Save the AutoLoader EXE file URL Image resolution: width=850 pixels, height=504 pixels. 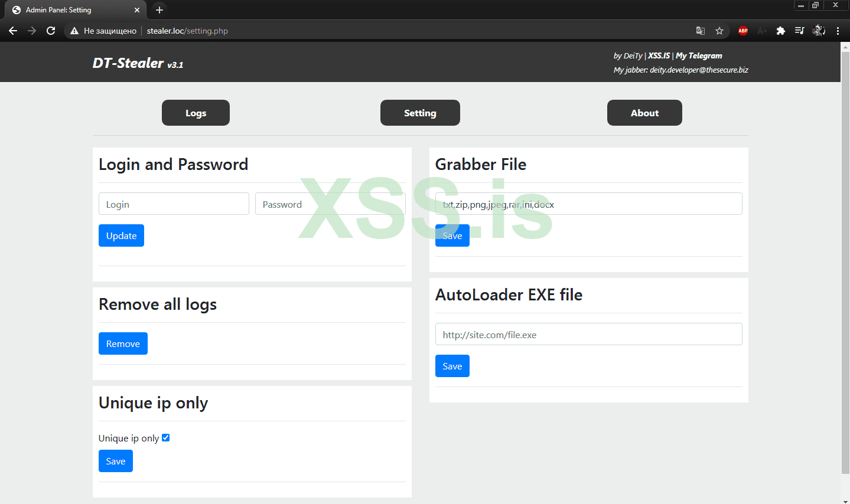point(452,366)
